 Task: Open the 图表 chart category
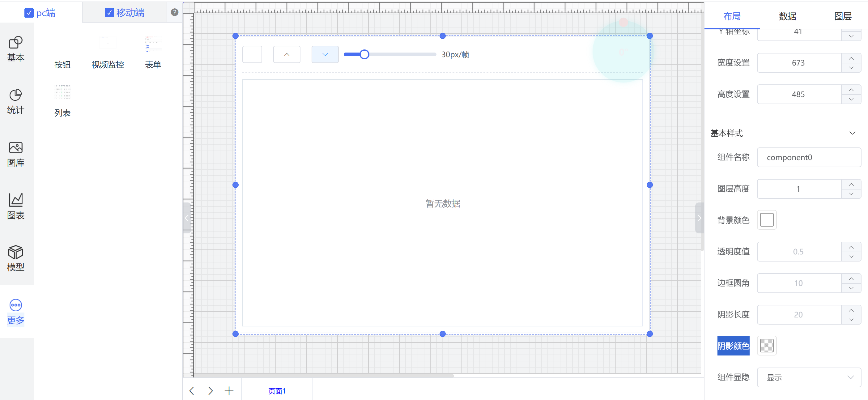(x=15, y=206)
